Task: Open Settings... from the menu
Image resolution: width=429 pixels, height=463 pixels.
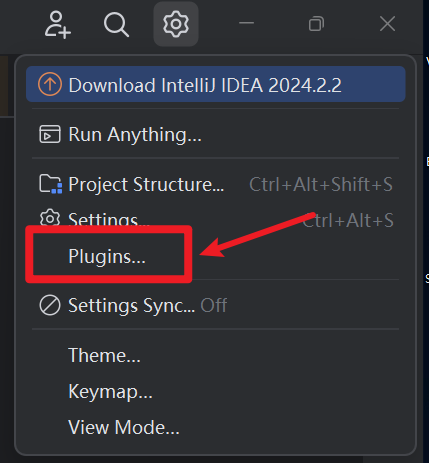Action: pyautogui.click(x=216, y=220)
